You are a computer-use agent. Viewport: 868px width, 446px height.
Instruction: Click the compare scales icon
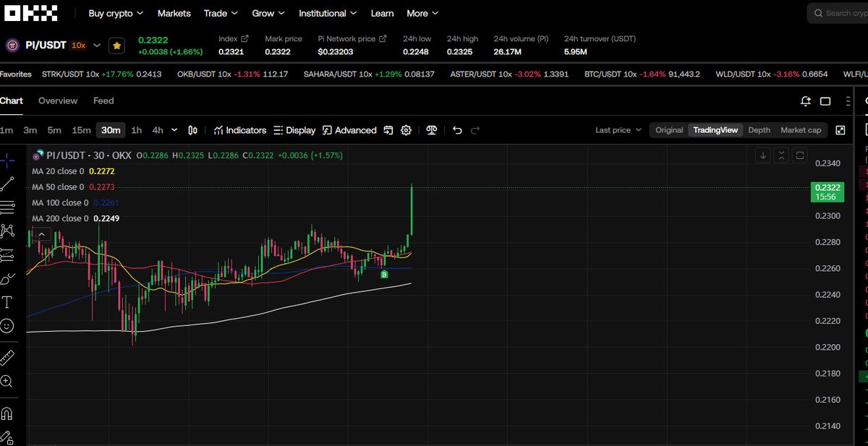coord(432,130)
